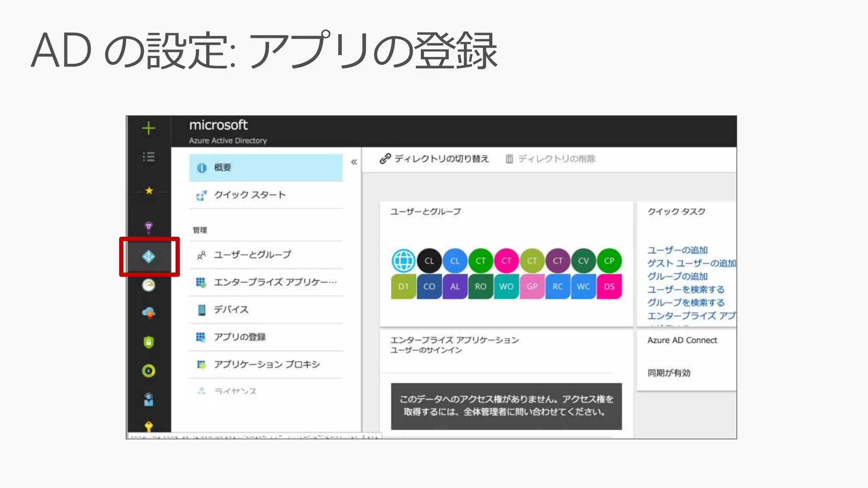
Task: Collapse the menu with double chevron
Action: point(354,162)
